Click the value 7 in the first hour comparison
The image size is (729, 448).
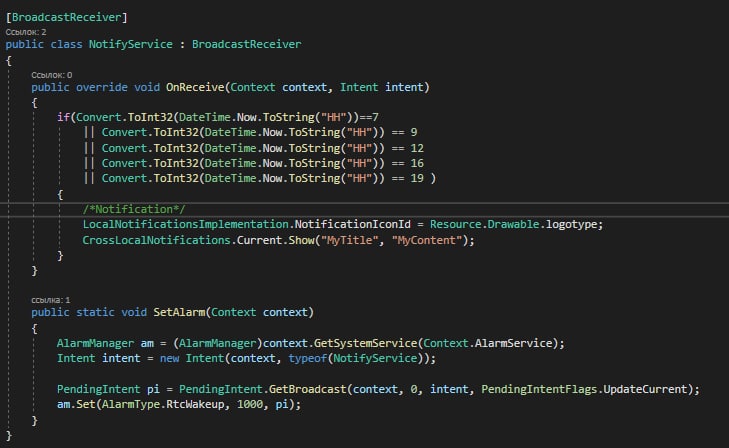[x=375, y=117]
